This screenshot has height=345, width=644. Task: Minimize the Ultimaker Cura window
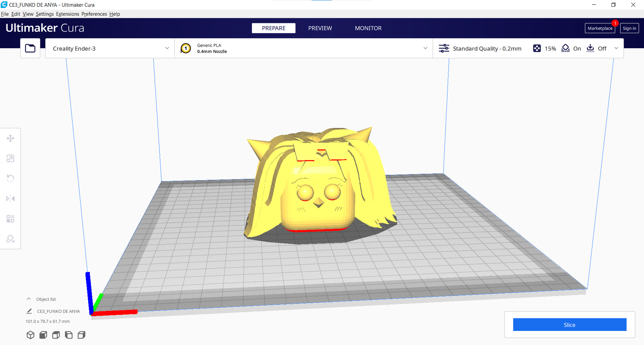(594, 5)
